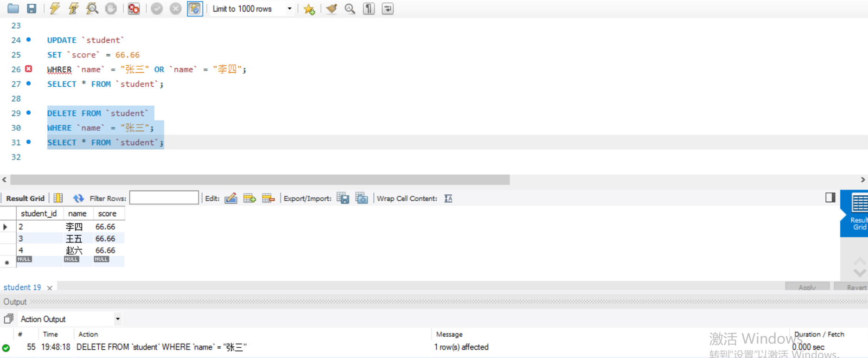The width and height of the screenshot is (868, 358).
Task: Focus the Filter Rows input field
Action: (x=164, y=198)
